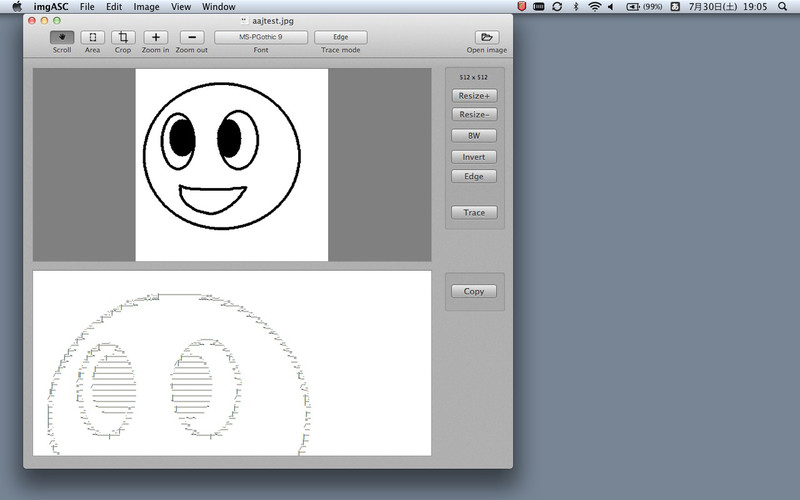The image size is (800, 500).
Task: Open the Image menu
Action: (x=146, y=7)
